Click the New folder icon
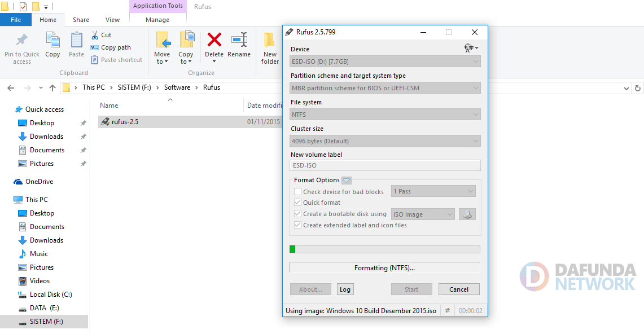The height and width of the screenshot is (334, 644). 270,41
